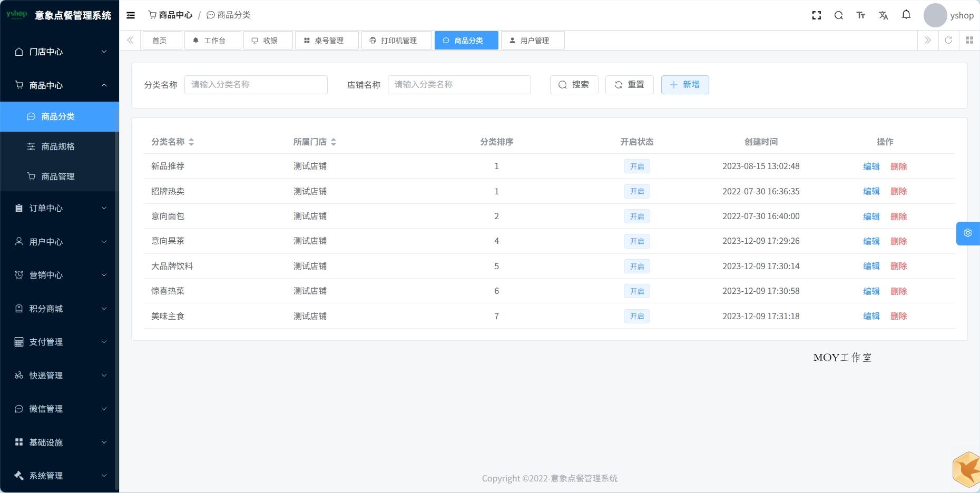The width and height of the screenshot is (980, 493).
Task: Switch interface language via the 文A icon
Action: [x=884, y=15]
